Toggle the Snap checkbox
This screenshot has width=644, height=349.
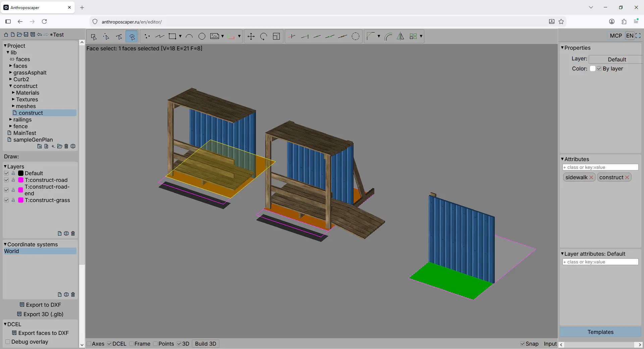tap(523, 344)
